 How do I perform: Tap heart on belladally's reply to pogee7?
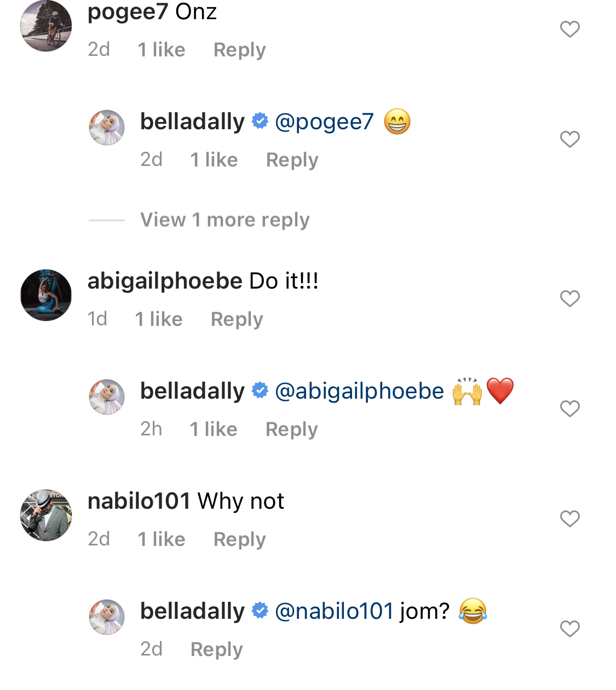[569, 139]
